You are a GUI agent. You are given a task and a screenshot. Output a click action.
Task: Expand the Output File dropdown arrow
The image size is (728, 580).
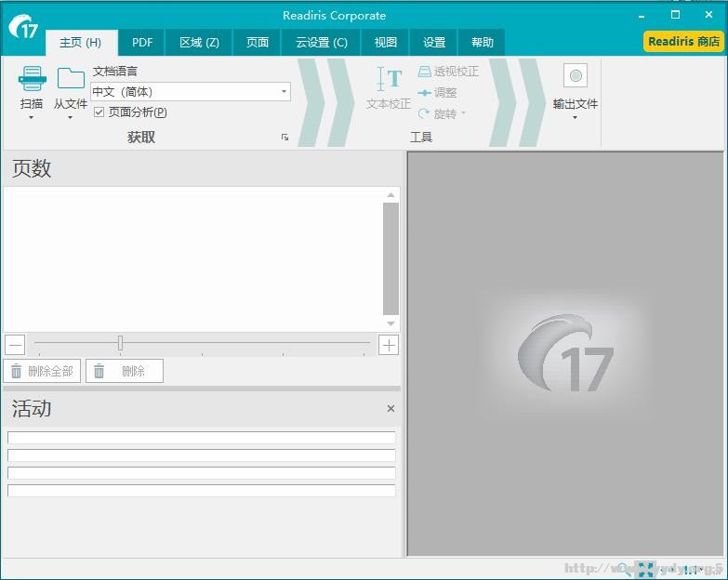575,118
